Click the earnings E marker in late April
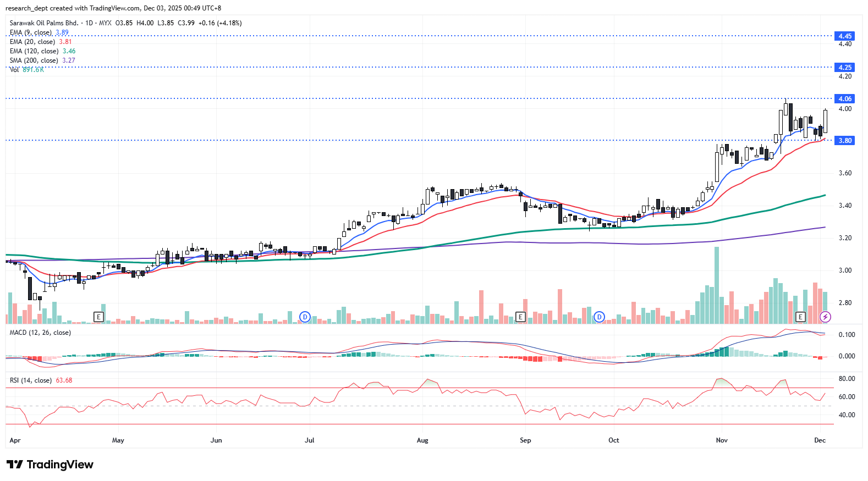 tap(98, 317)
